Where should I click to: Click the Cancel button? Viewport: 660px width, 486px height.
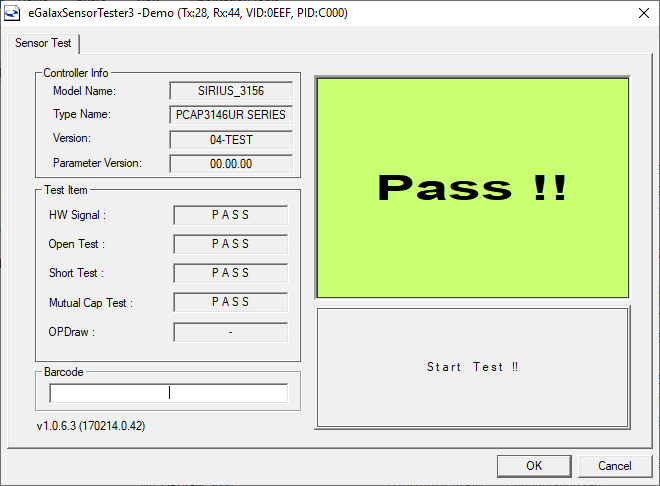(x=614, y=465)
